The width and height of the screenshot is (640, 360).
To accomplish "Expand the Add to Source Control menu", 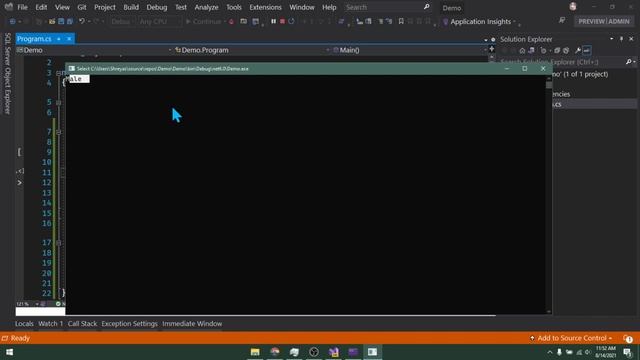I will tap(571, 338).
